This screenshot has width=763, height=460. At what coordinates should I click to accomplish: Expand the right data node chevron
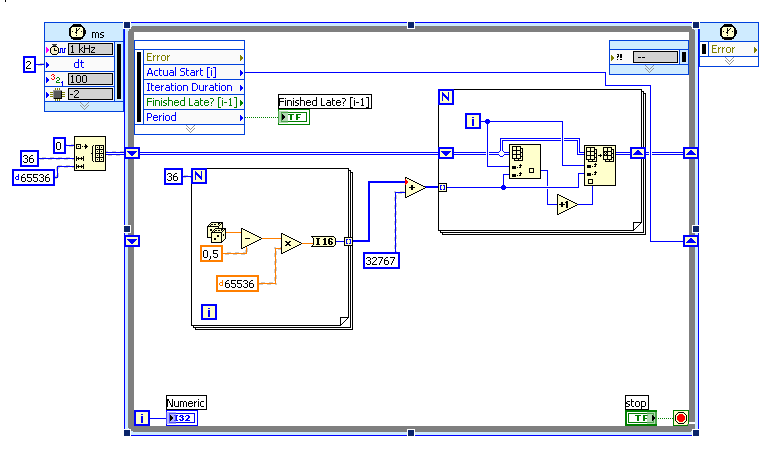click(649, 69)
